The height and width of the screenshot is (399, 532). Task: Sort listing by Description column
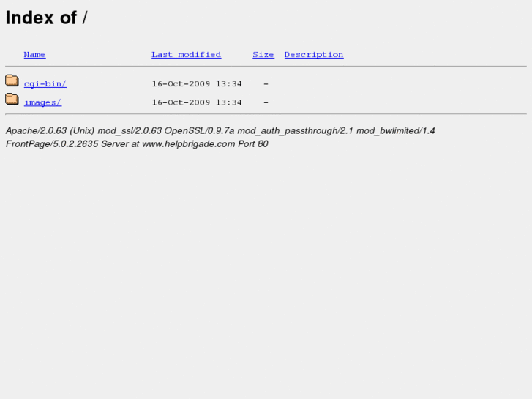pyautogui.click(x=314, y=55)
